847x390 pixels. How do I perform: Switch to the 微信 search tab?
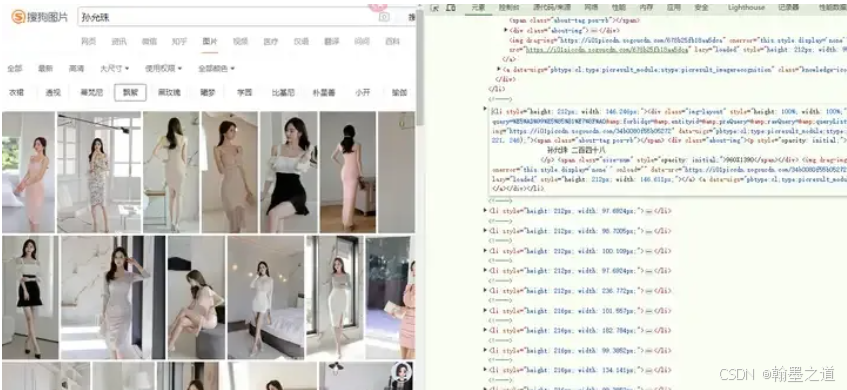pos(149,42)
